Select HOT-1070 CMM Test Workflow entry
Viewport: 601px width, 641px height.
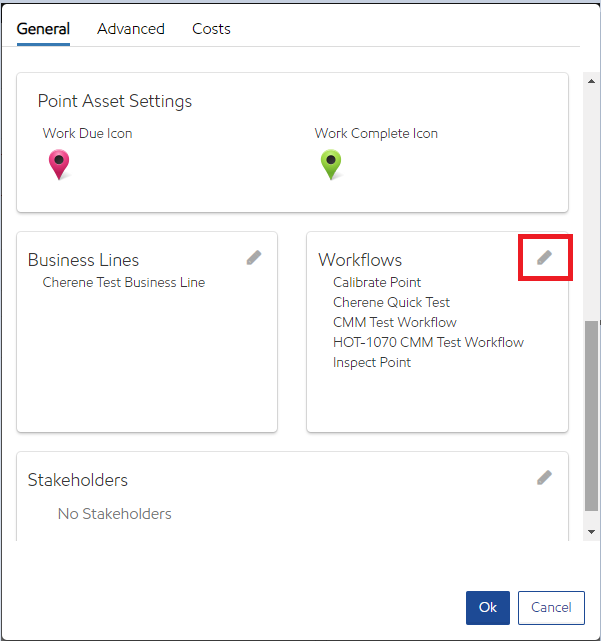[x=428, y=342]
